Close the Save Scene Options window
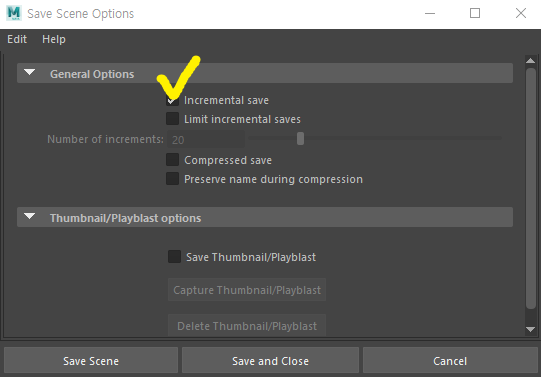Image resolution: width=541 pixels, height=377 pixels. [521, 13]
